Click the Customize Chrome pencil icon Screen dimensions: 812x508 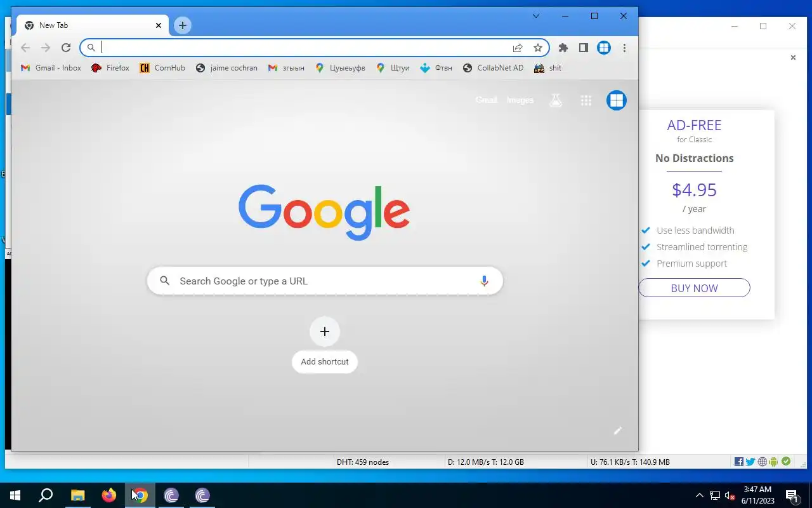(x=617, y=431)
